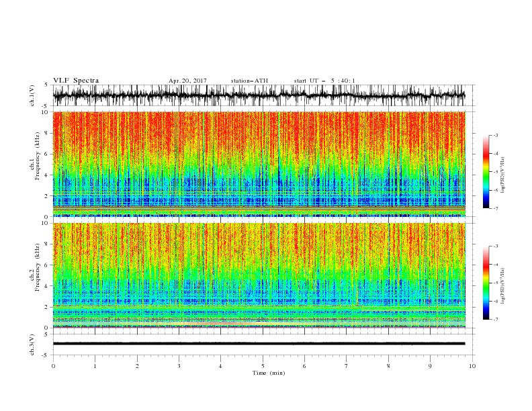Image resolution: width=532 pixels, height=411 pixels.
Task: Click the ch.3 voltage waveform trace
Action: [x=259, y=344]
